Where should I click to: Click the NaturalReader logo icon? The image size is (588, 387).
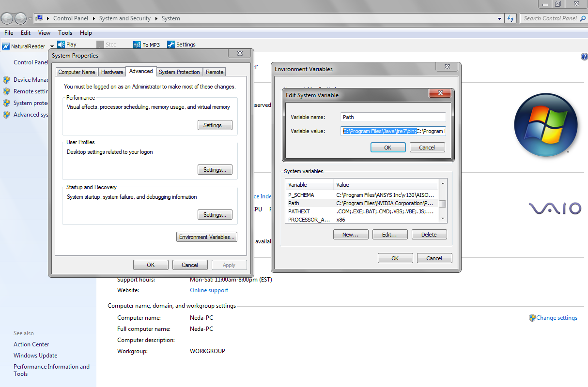point(6,46)
